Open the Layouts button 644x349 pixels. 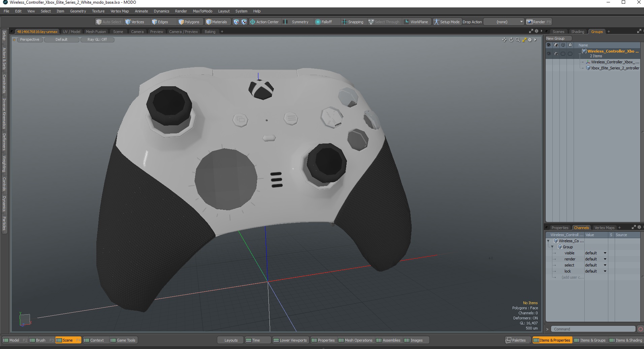[x=231, y=340]
